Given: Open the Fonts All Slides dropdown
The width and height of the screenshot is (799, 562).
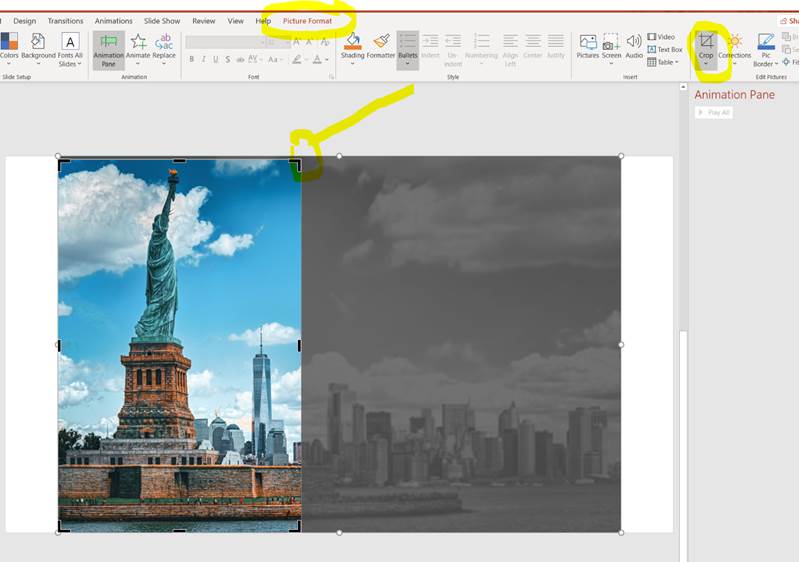Looking at the screenshot, I should click(x=70, y=48).
